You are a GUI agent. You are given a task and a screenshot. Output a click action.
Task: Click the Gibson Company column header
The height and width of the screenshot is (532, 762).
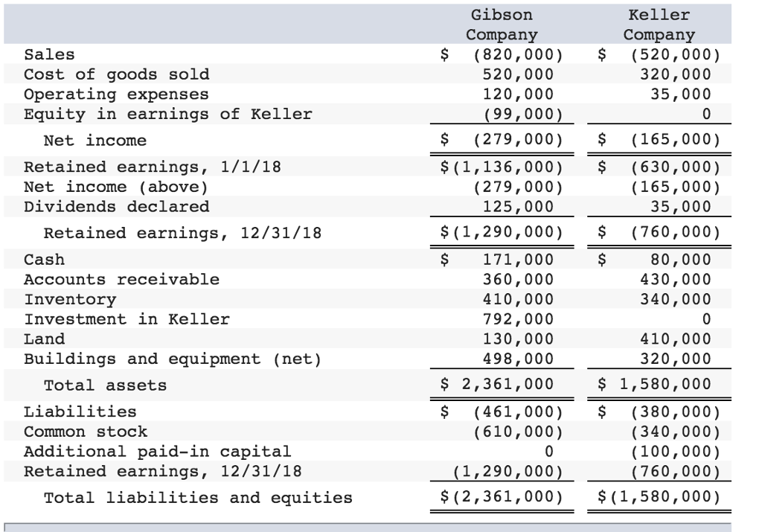(x=502, y=25)
